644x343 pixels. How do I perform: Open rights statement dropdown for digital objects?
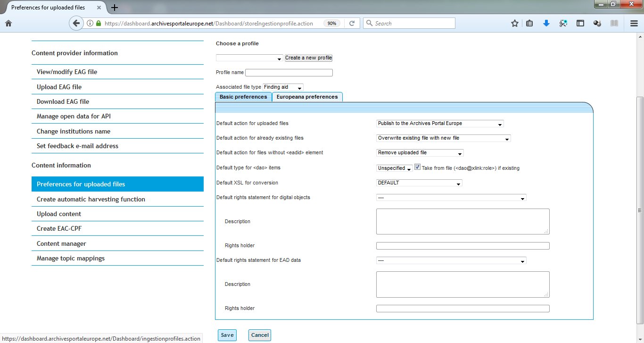pyautogui.click(x=451, y=198)
